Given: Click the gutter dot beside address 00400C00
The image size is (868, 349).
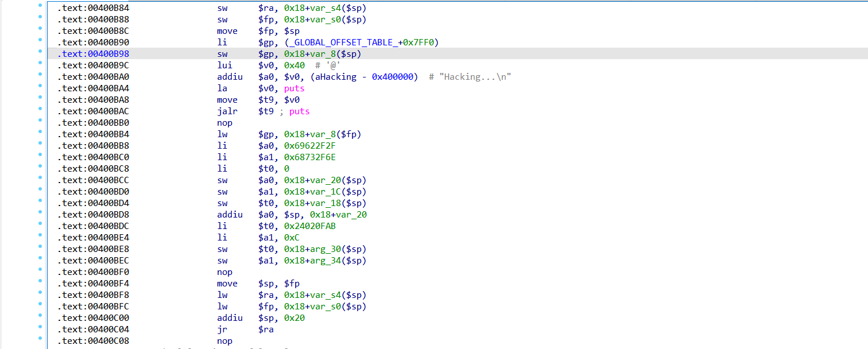Looking at the screenshot, I should click(x=40, y=316).
